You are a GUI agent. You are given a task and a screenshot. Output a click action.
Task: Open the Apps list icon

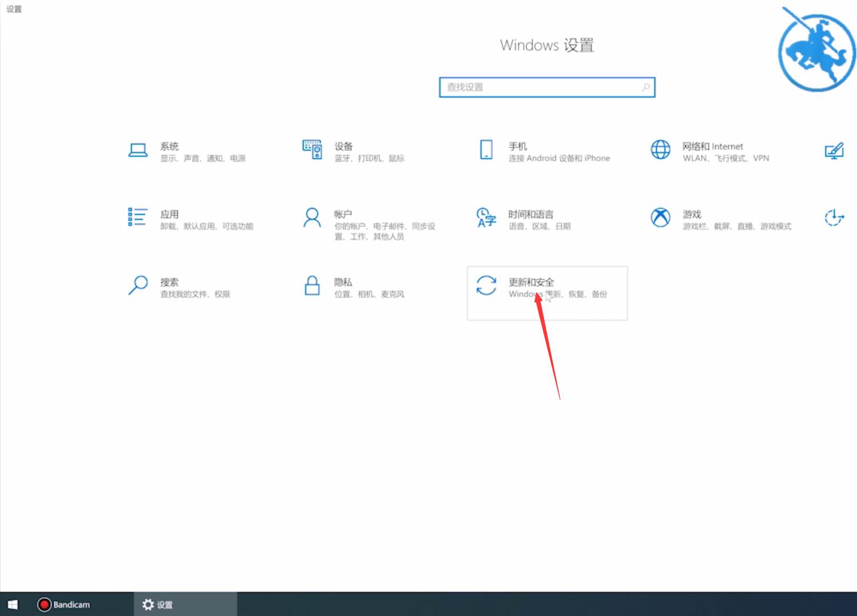click(x=138, y=217)
